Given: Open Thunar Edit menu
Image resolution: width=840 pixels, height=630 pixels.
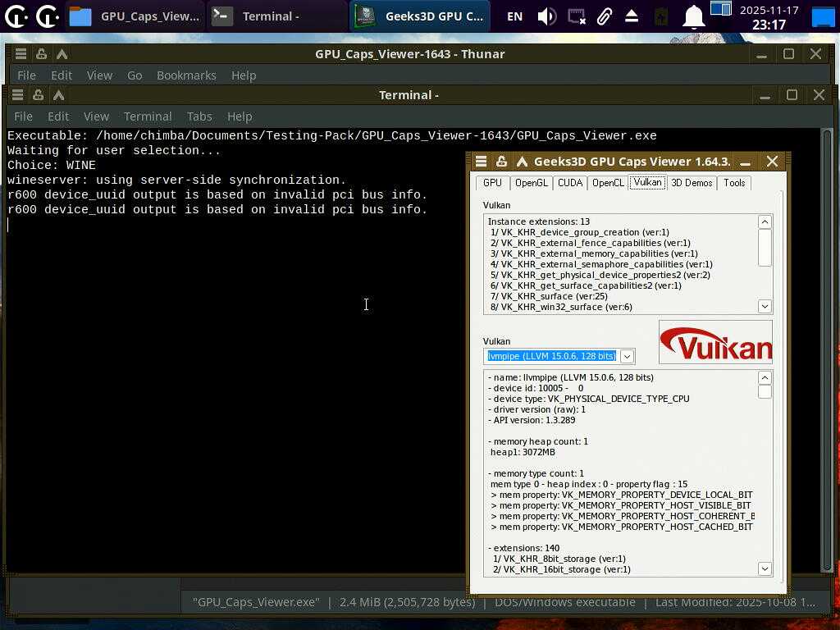Looking at the screenshot, I should tap(61, 75).
